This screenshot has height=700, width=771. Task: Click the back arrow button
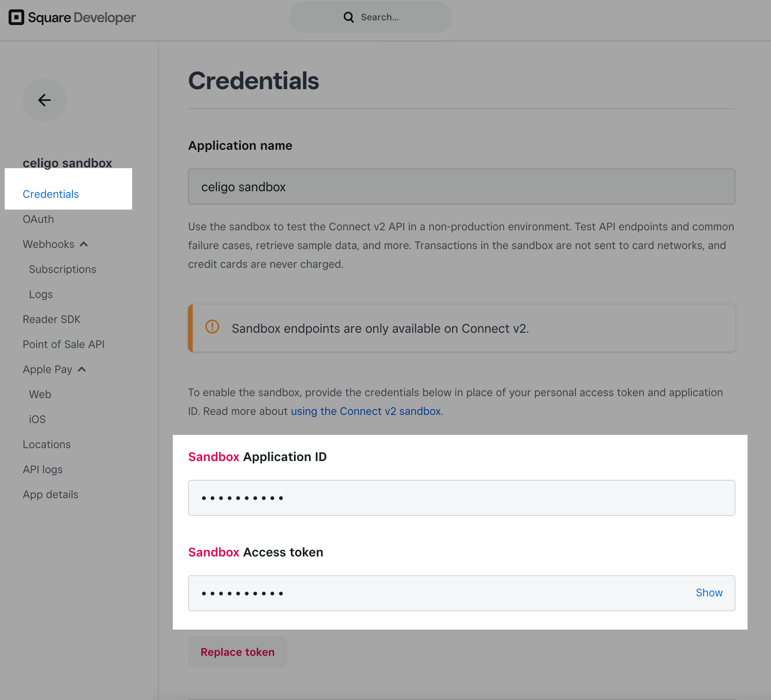(44, 100)
